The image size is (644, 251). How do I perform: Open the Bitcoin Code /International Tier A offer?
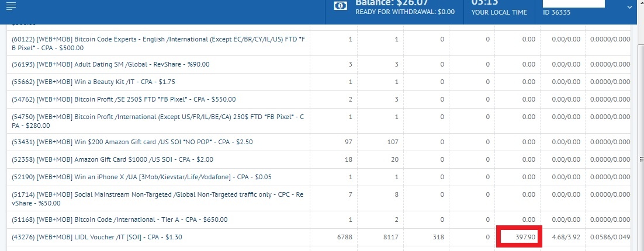(120, 220)
